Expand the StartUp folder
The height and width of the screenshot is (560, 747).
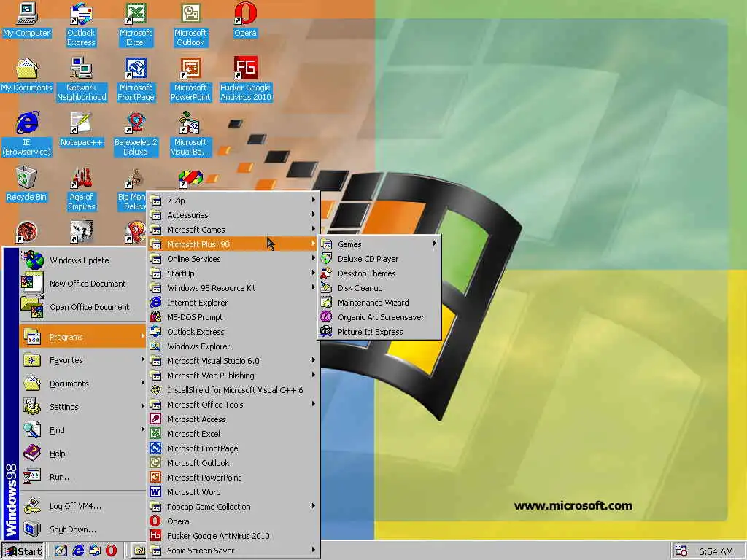coord(233,273)
